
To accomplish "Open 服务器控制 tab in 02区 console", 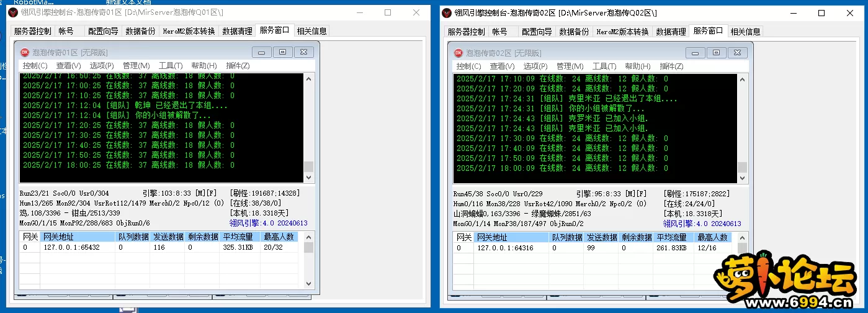I will click(466, 32).
